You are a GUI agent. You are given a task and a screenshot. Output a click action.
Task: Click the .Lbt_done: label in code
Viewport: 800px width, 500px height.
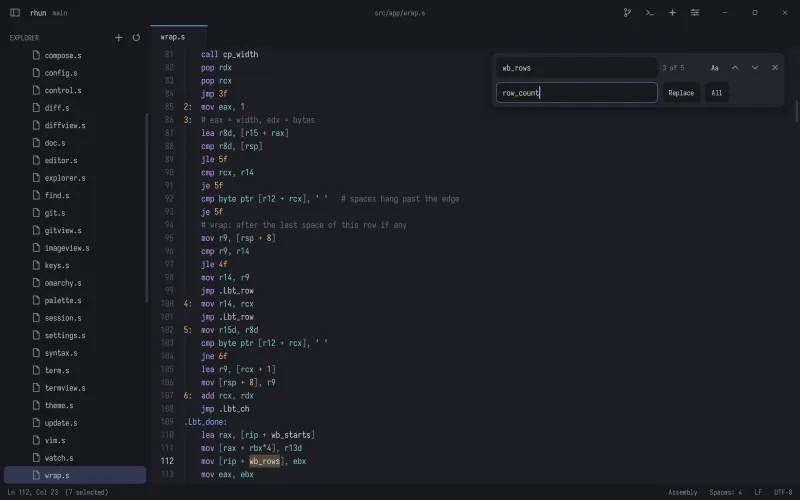pos(205,422)
